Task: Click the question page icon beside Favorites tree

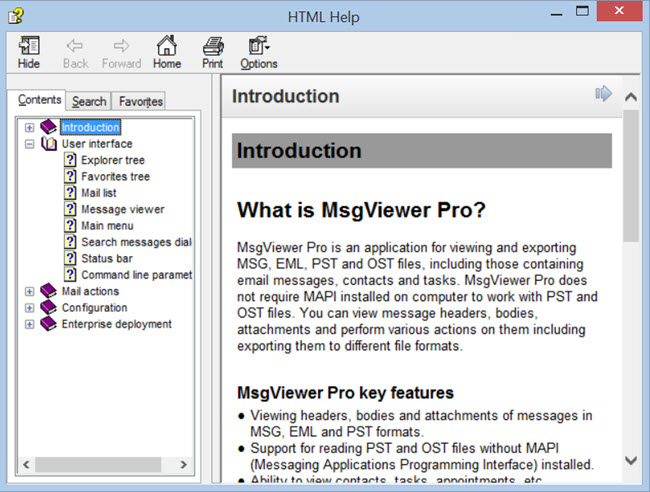Action: coord(70,176)
